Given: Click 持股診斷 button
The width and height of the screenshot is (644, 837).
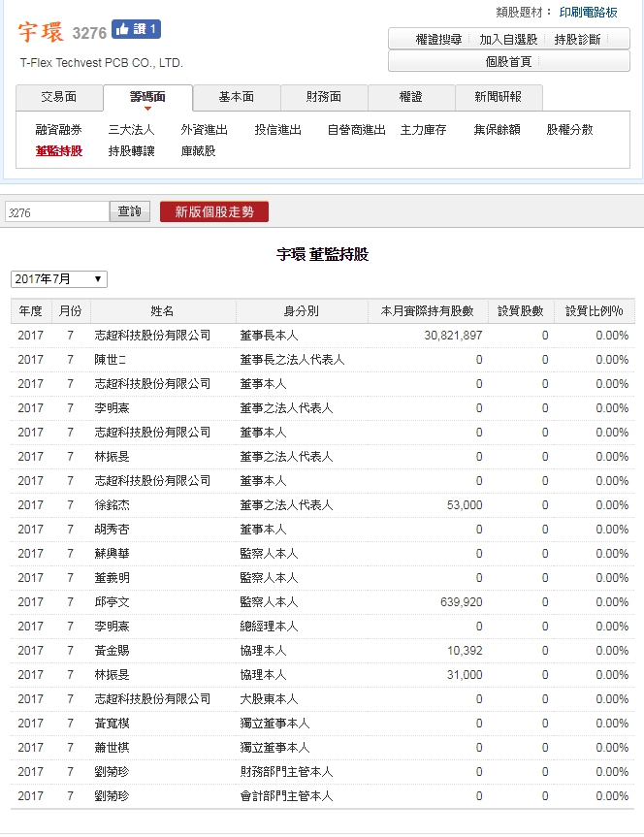Looking at the screenshot, I should coord(577,40).
